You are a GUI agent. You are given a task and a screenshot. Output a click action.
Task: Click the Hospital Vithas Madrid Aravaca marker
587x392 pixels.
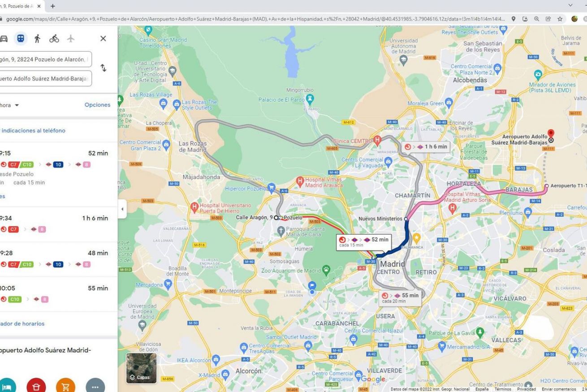pyautogui.click(x=300, y=182)
